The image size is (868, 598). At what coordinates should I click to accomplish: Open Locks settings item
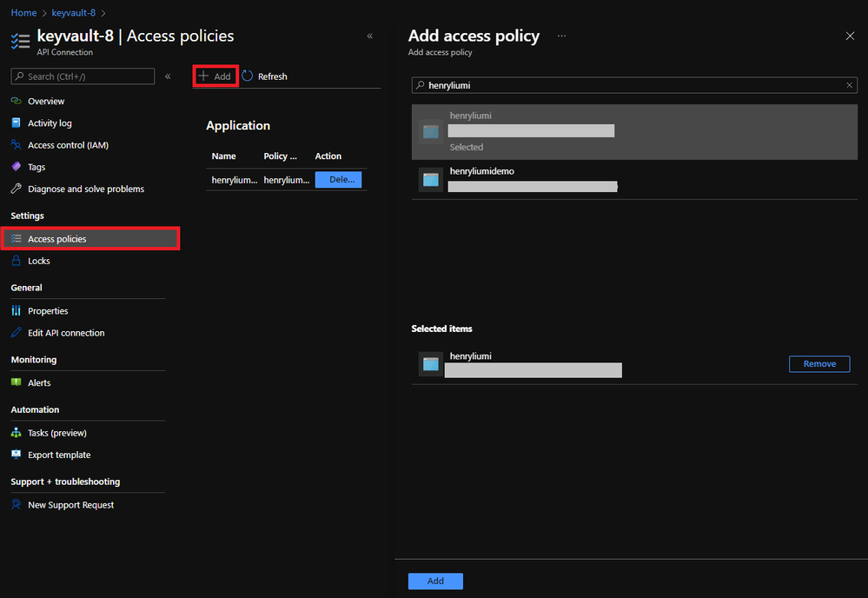tap(39, 262)
